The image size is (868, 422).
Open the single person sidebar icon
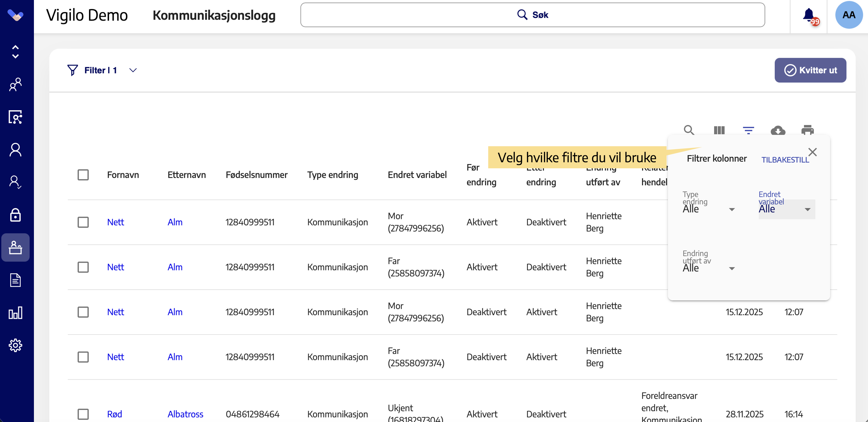click(15, 150)
